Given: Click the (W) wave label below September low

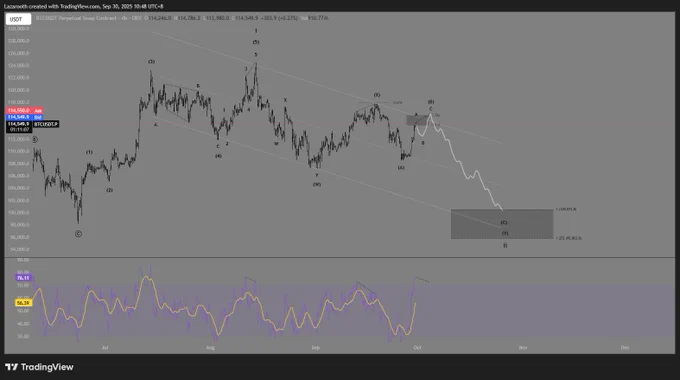Looking at the screenshot, I should click(x=317, y=185).
